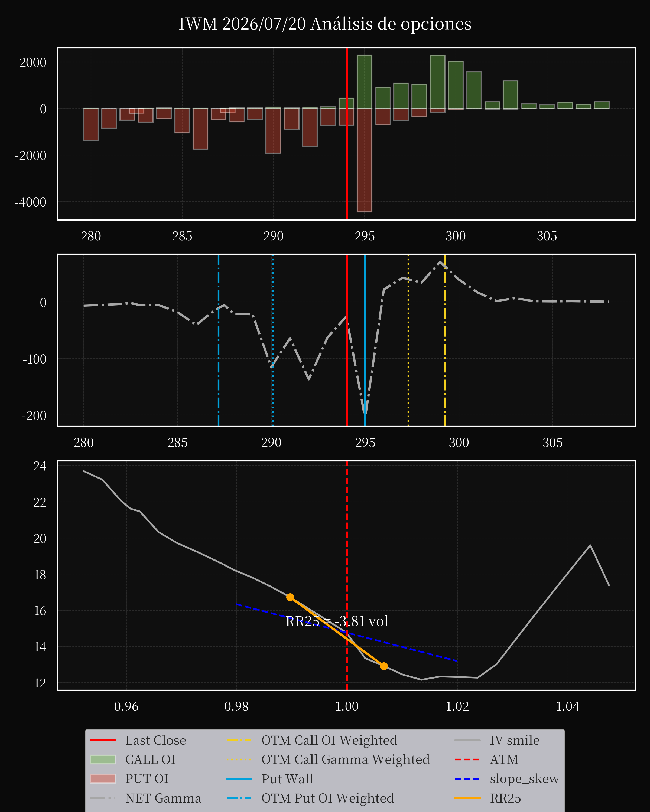Viewport: 650px width, 812px height.
Task: Click the Last Close legend label
Action: tap(156, 741)
